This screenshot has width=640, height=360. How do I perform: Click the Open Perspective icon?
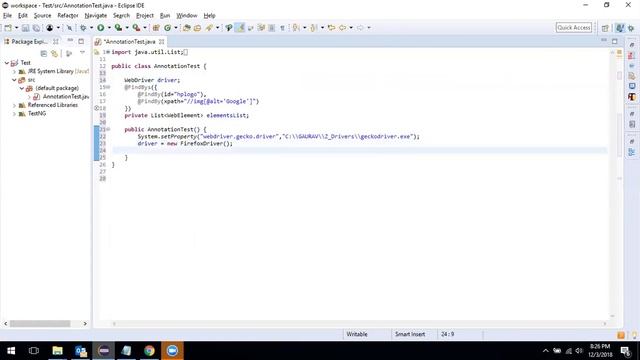pyautogui.click(x=605, y=28)
